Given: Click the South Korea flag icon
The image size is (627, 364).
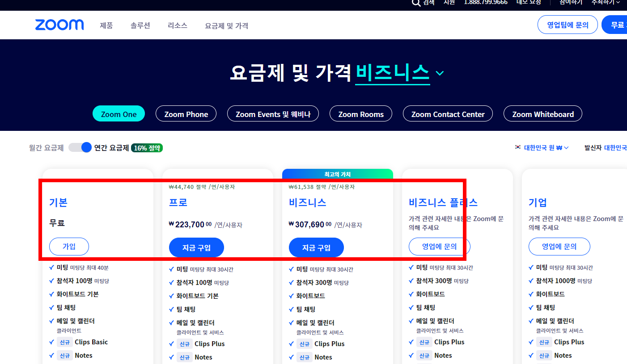Looking at the screenshot, I should coord(517,147).
